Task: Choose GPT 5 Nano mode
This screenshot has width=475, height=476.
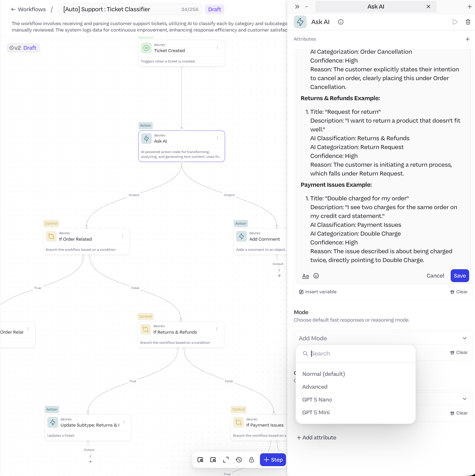Action: [355, 400]
